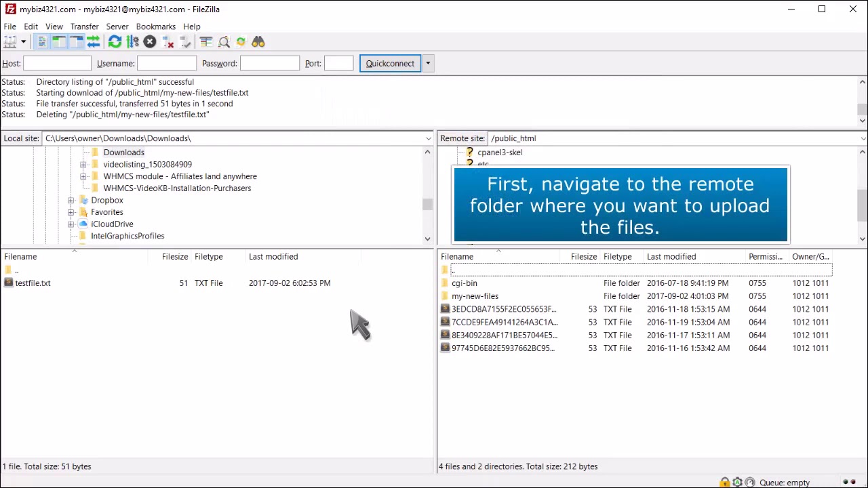This screenshot has height=488, width=868.
Task: Expand the Favorites tree node
Action: 71,212
